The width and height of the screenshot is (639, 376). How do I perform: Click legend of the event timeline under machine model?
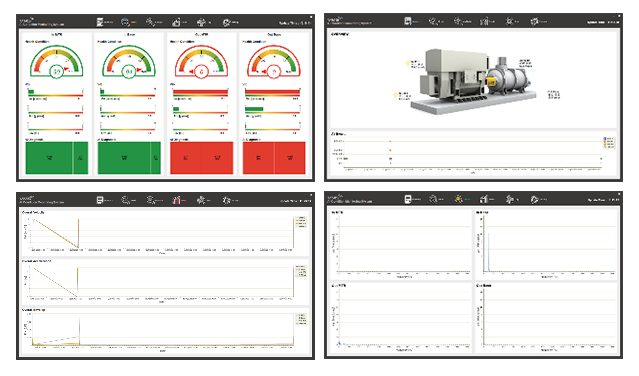coord(609,142)
